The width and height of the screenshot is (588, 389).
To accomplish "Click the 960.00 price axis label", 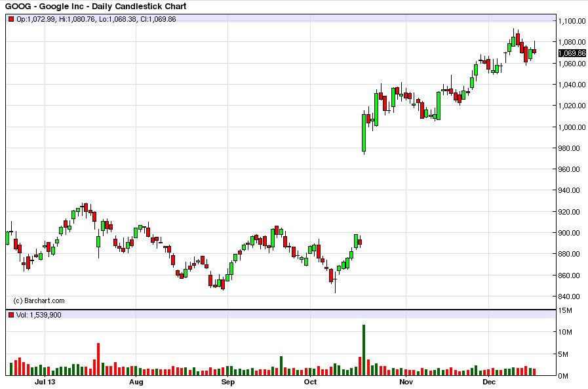I will tap(569, 169).
